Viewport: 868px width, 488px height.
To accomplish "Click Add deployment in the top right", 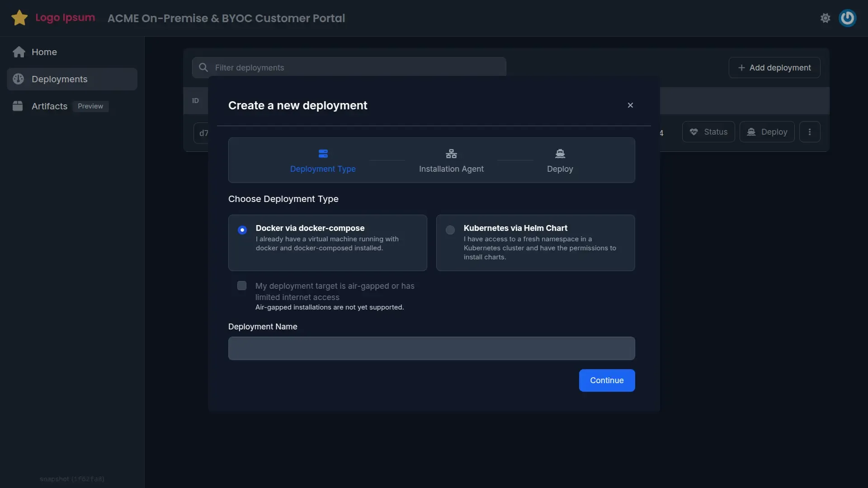I will coord(774,67).
